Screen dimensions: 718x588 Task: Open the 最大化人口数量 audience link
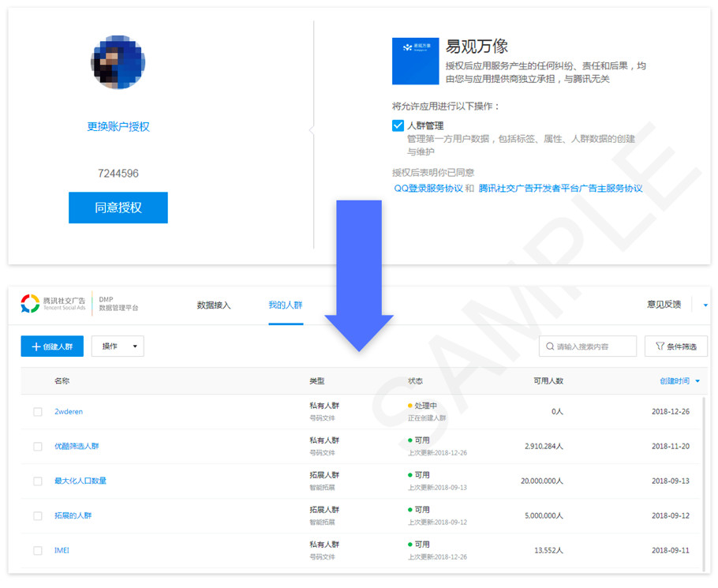tap(80, 481)
